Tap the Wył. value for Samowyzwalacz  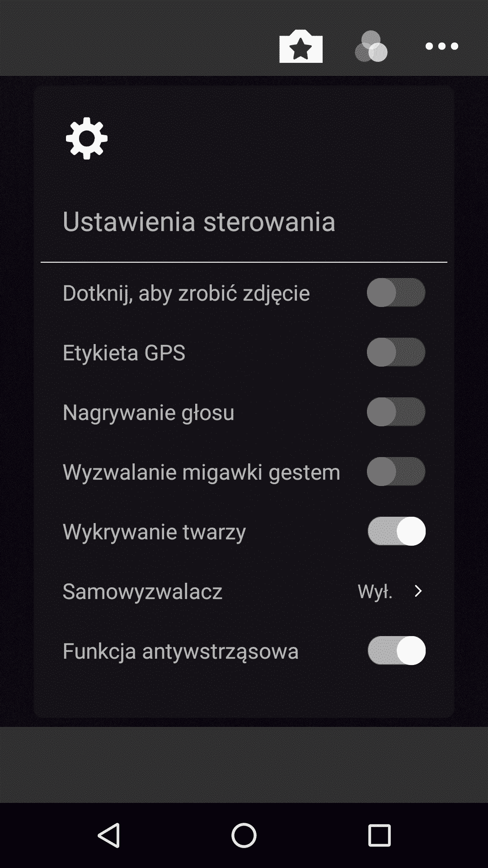[375, 591]
